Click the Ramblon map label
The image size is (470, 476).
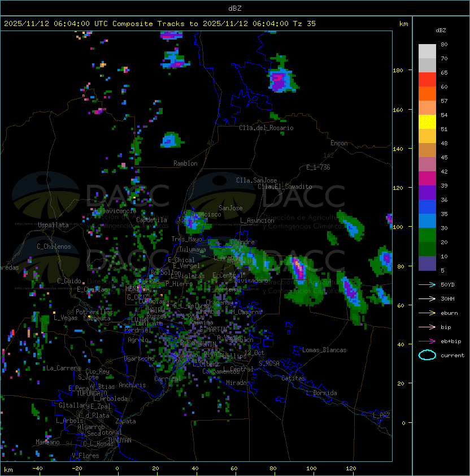click(x=185, y=163)
